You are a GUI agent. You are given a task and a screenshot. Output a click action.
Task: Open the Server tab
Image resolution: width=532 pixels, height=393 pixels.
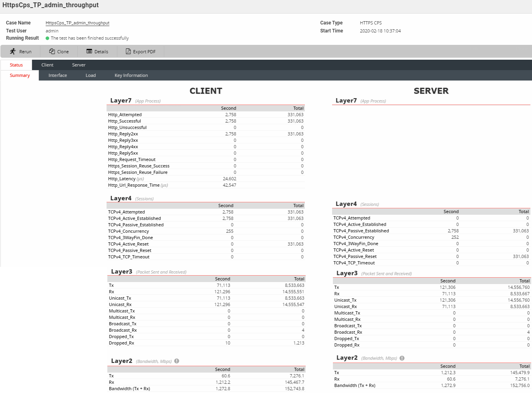[x=79, y=64]
